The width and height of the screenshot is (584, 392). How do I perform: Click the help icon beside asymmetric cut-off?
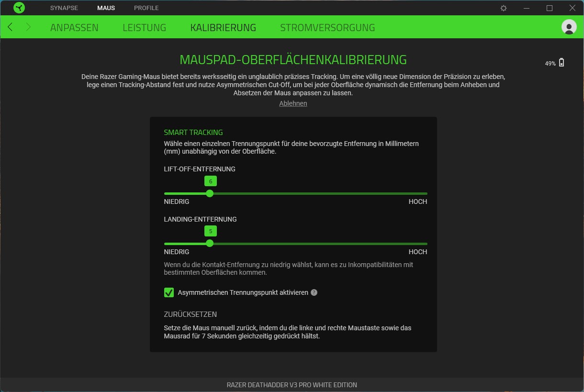click(314, 292)
